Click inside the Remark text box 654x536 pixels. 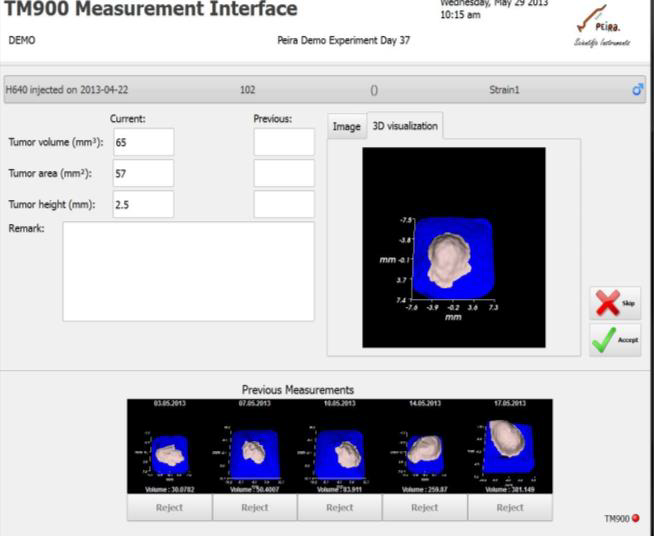(188, 271)
